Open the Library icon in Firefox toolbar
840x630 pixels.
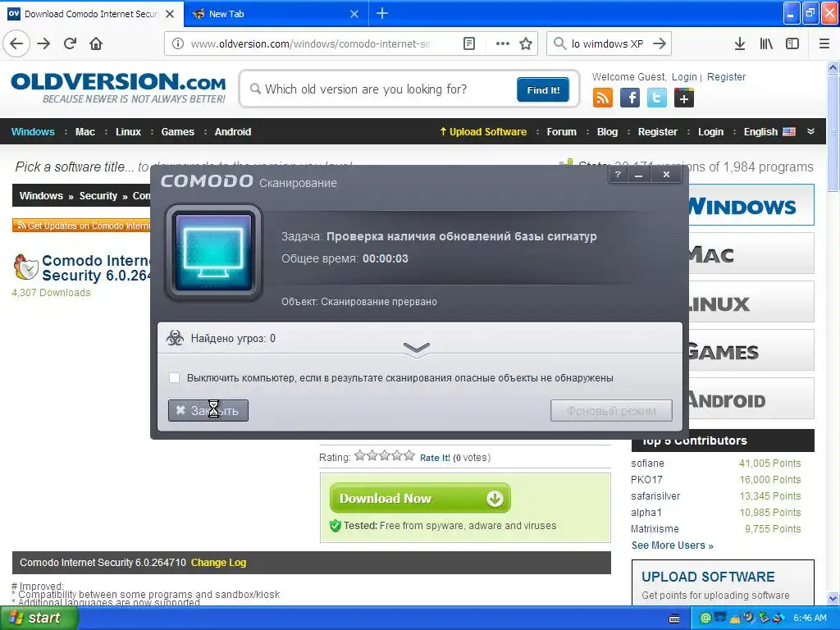point(766,43)
